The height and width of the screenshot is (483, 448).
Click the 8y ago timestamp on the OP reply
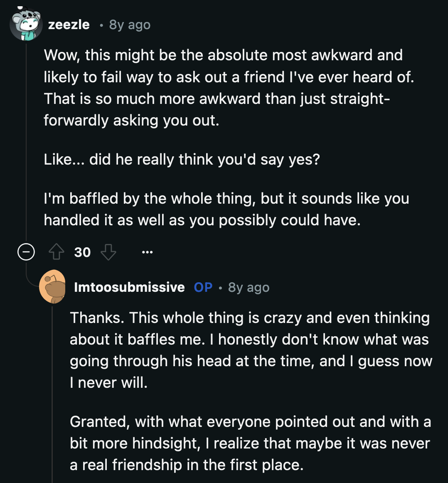pos(249,287)
